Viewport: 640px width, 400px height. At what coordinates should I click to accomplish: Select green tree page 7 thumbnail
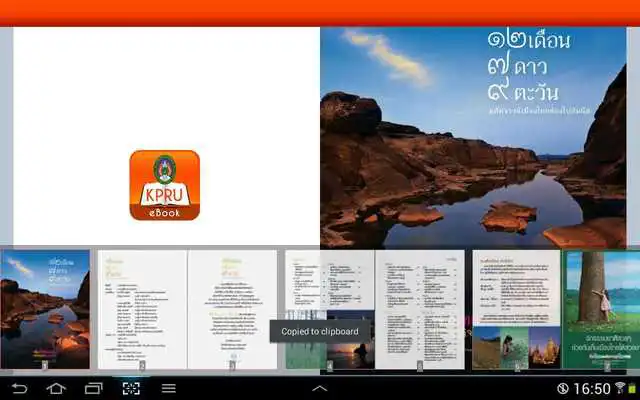[601, 309]
